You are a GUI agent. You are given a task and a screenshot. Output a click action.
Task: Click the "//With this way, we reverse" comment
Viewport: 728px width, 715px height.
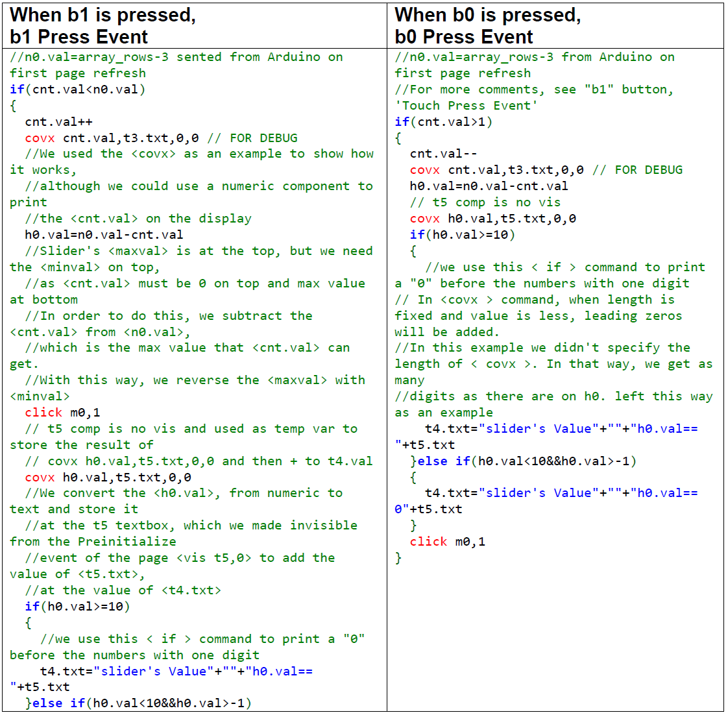click(195, 380)
